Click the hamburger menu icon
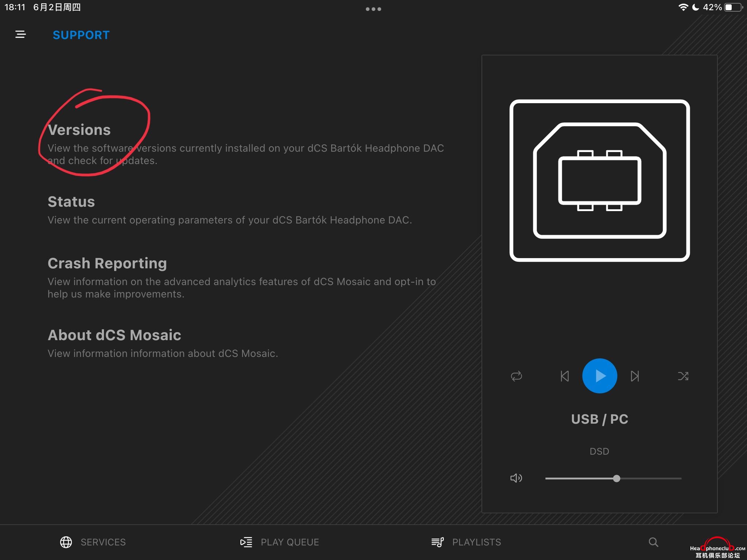This screenshot has width=747, height=560. [20, 35]
